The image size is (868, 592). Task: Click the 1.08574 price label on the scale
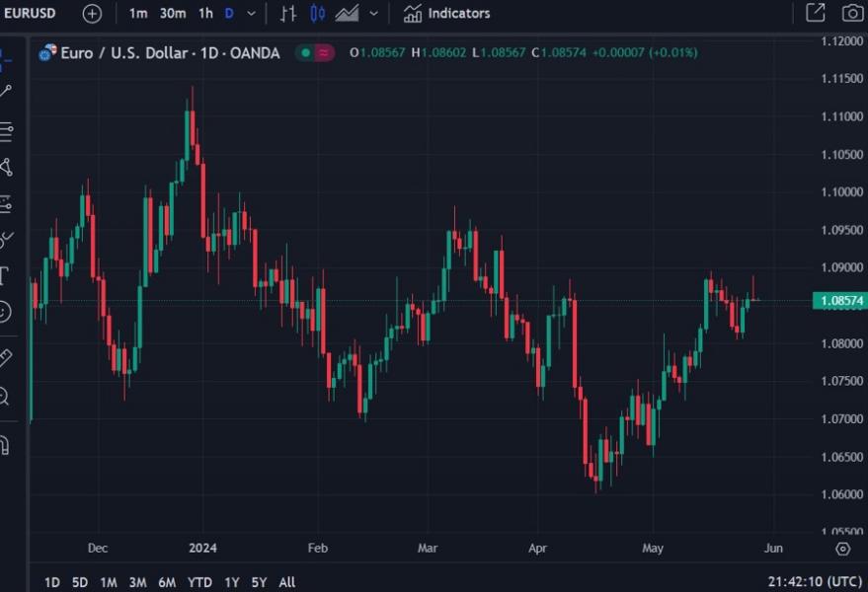(x=837, y=300)
